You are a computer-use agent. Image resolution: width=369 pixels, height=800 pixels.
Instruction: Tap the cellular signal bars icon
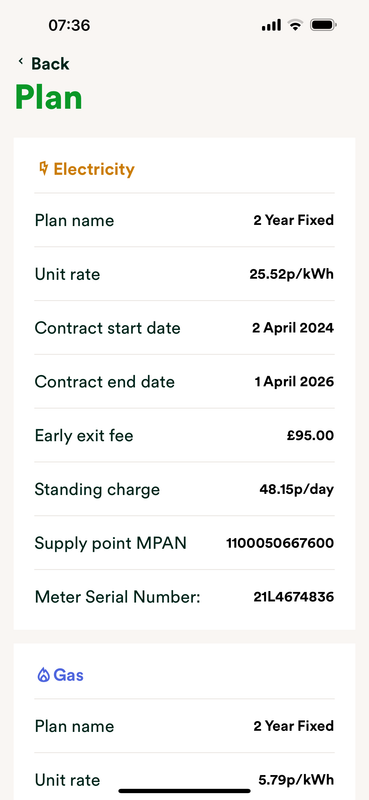click(271, 25)
